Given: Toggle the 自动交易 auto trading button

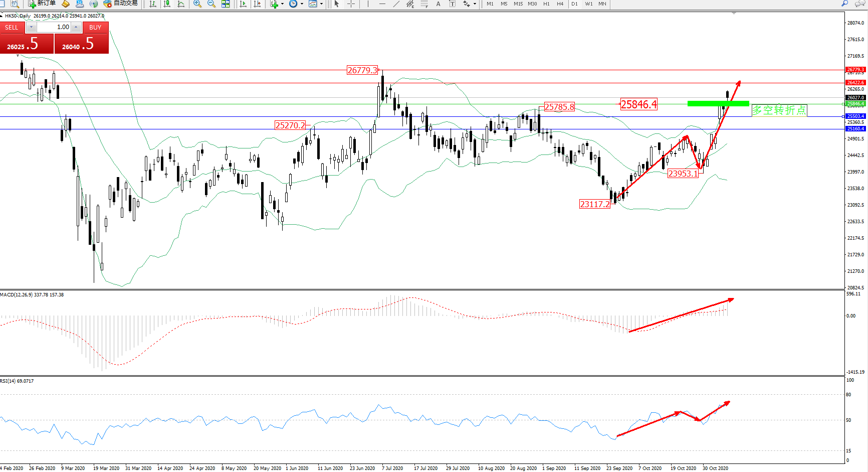Looking at the screenshot, I should coord(120,4).
